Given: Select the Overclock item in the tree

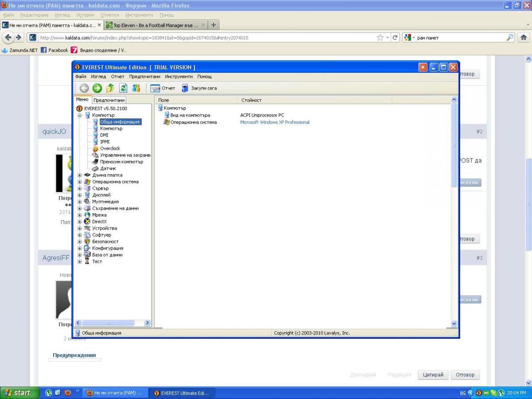Looking at the screenshot, I should pos(110,149).
